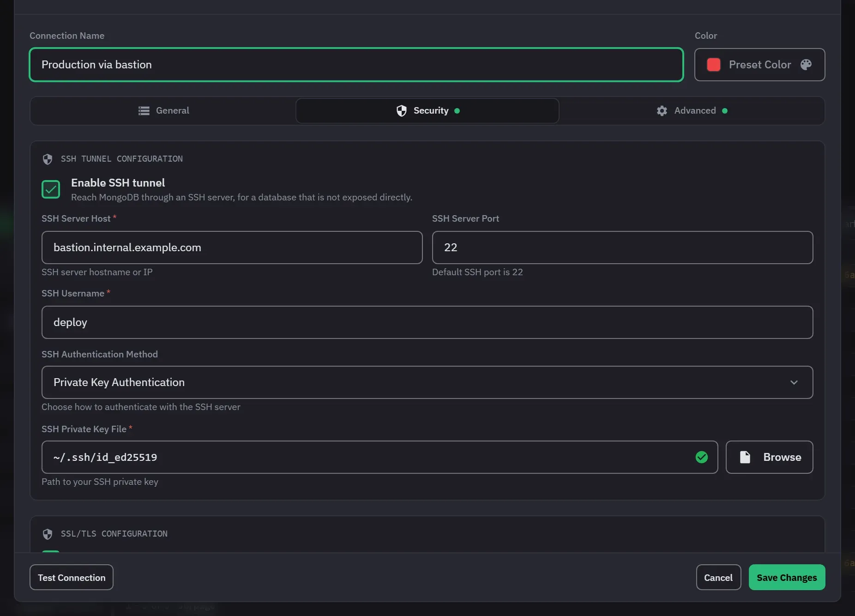Click 'Choose how to authenticate with the SSH server' text
This screenshot has height=616, width=855.
point(141,407)
